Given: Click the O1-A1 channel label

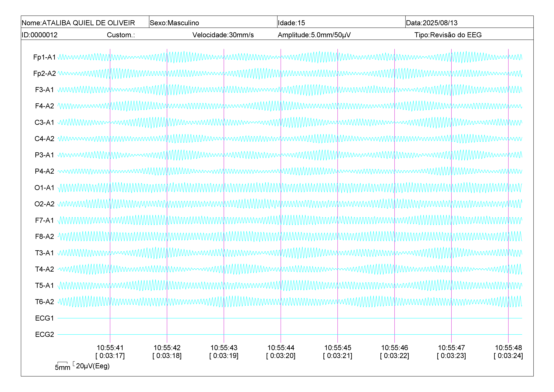Looking at the screenshot, I should pos(45,188).
